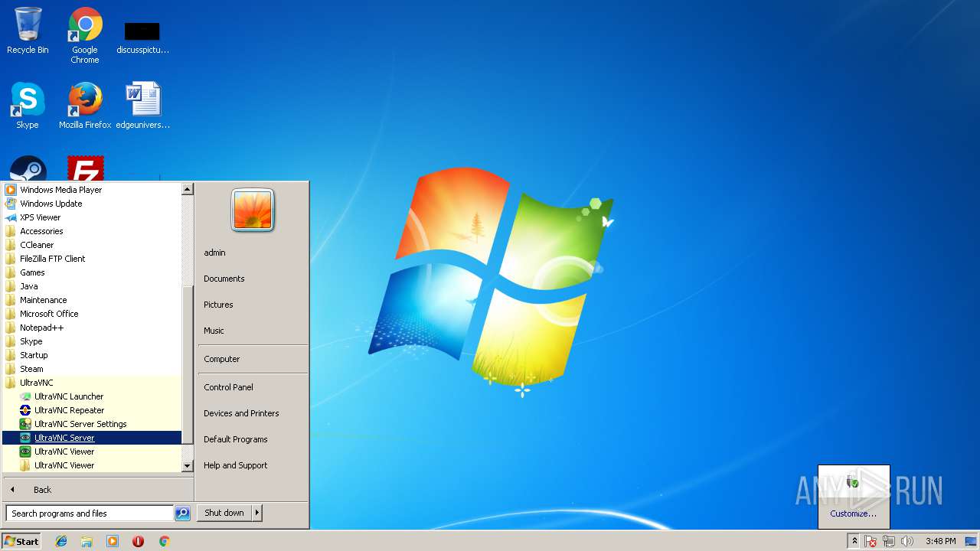Viewport: 980px width, 551px height.
Task: Collapse the UltraVNC folder
Action: click(92, 383)
